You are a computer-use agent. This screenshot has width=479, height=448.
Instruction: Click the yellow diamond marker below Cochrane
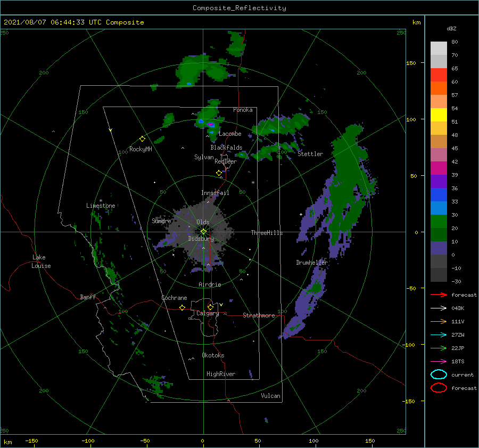(182, 307)
